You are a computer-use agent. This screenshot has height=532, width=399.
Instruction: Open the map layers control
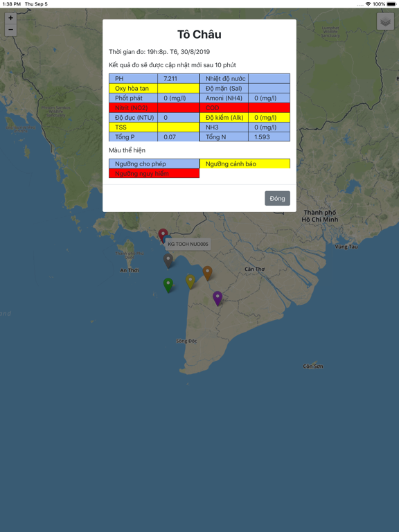[x=385, y=21]
